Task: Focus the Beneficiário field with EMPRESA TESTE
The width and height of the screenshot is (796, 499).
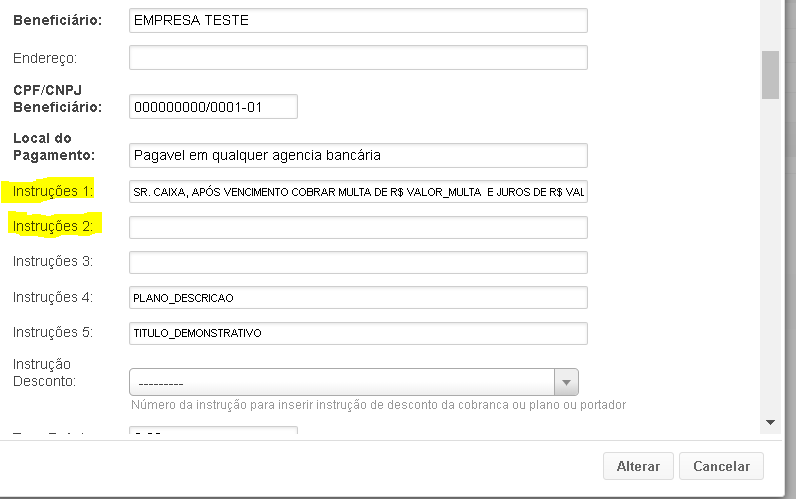Action: click(358, 20)
